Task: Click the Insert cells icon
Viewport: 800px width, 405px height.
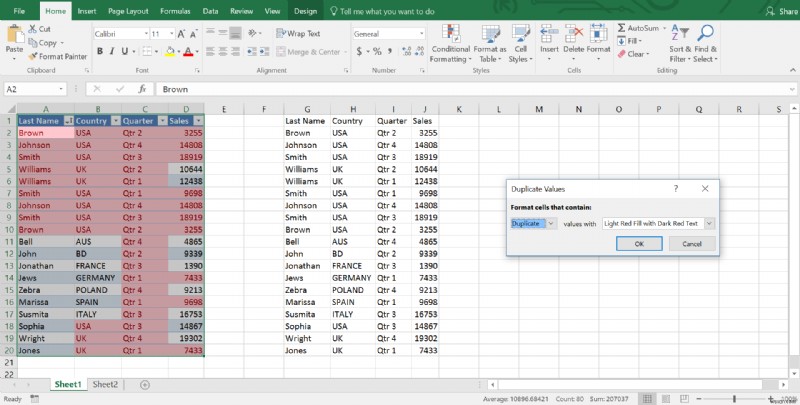Action: 549,34
